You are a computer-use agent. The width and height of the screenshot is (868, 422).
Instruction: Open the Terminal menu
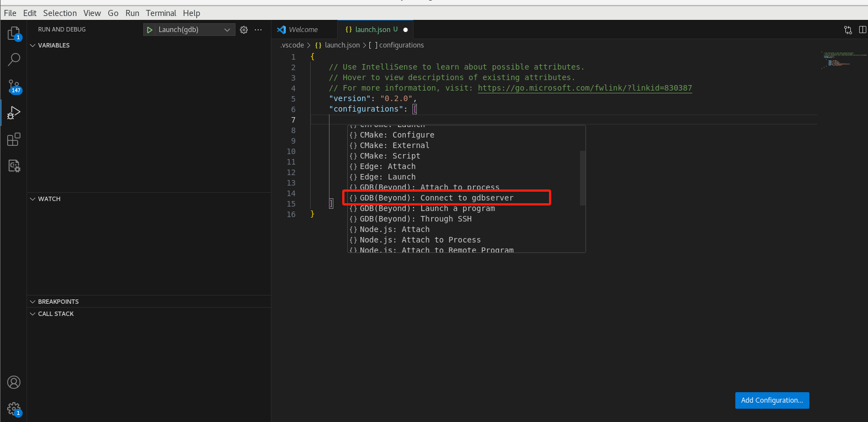(161, 13)
